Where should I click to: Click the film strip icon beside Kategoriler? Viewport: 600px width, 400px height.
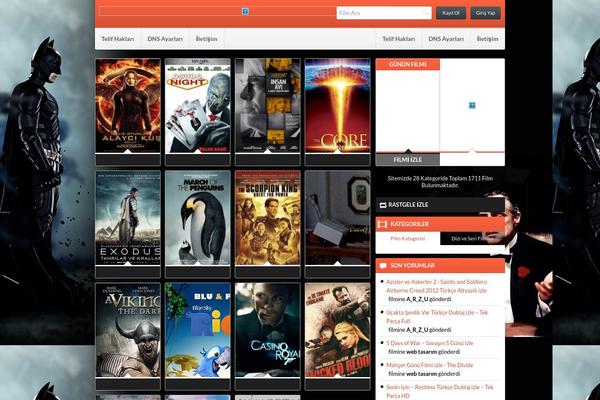[x=383, y=224]
